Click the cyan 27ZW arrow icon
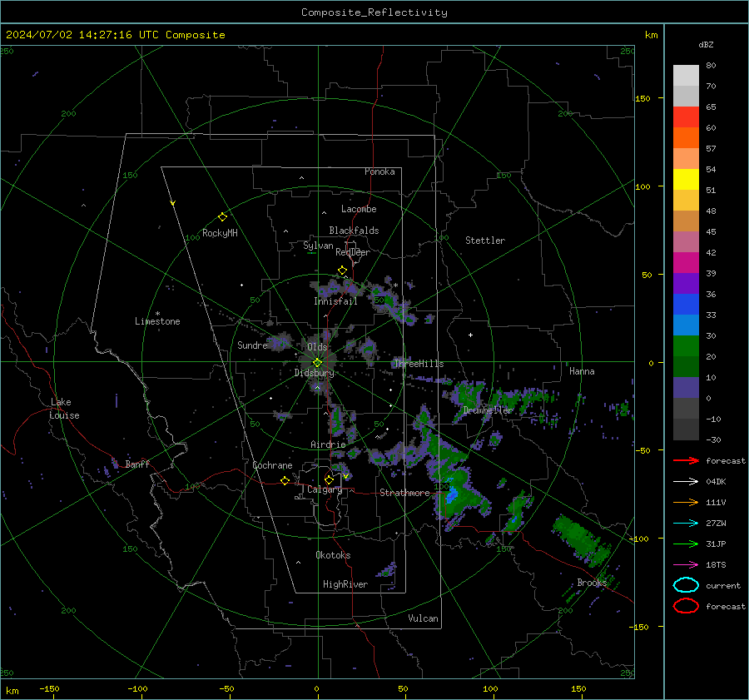 pyautogui.click(x=686, y=524)
